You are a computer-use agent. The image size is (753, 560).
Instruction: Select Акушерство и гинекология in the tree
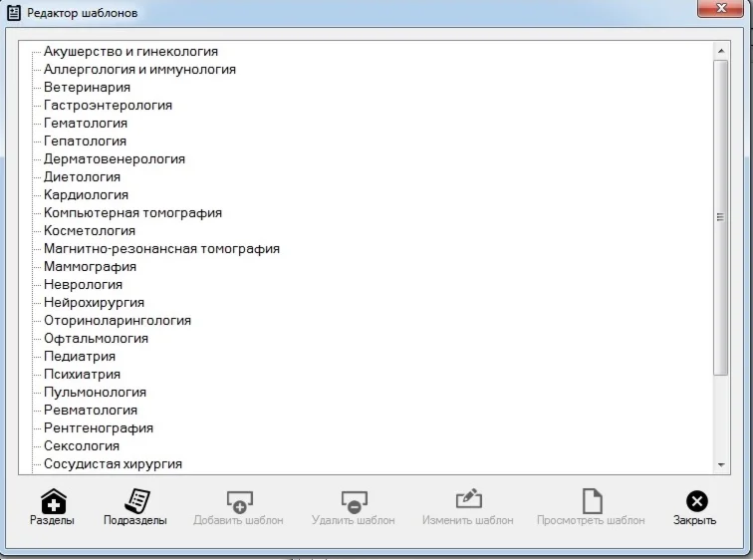point(130,52)
